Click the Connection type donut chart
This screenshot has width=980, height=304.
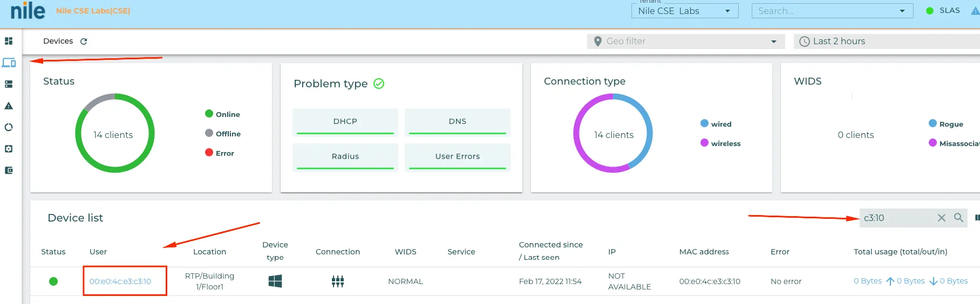click(613, 133)
